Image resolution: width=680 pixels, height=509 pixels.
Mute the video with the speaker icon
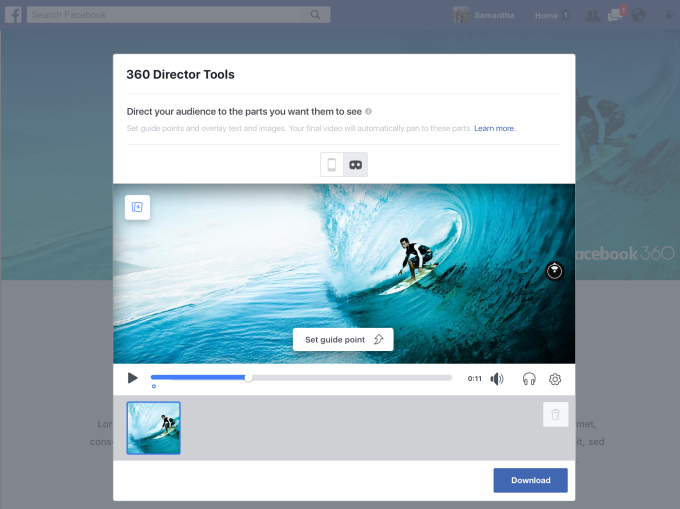click(497, 379)
